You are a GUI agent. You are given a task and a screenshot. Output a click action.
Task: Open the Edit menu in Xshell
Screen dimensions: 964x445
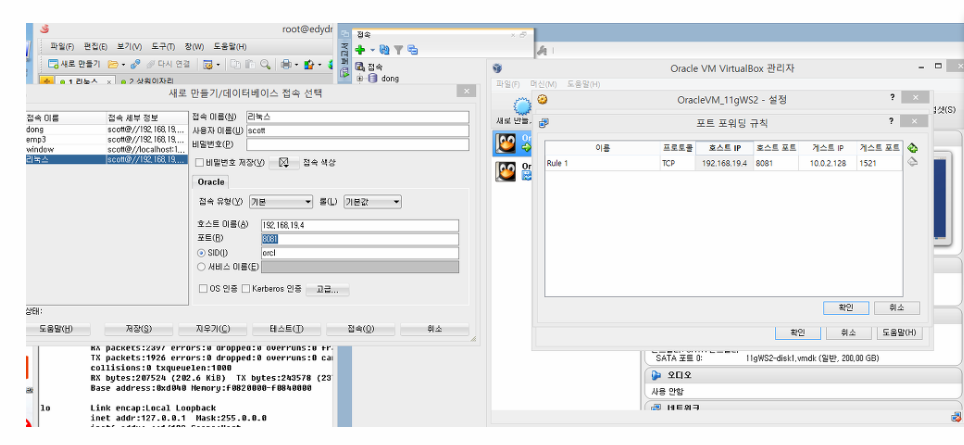tap(95, 47)
